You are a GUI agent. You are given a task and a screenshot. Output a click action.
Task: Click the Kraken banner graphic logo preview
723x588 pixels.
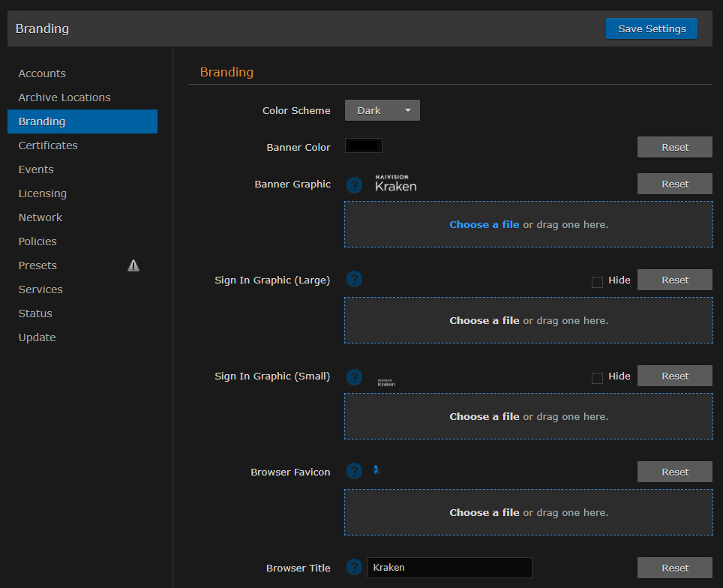(x=395, y=184)
